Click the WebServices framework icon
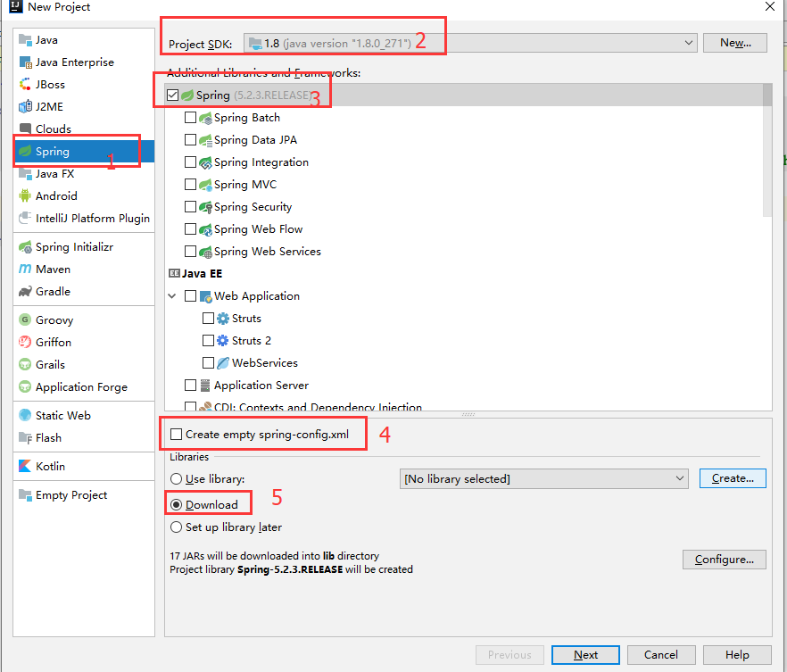Viewport: 787px width, 672px height. pos(223,363)
